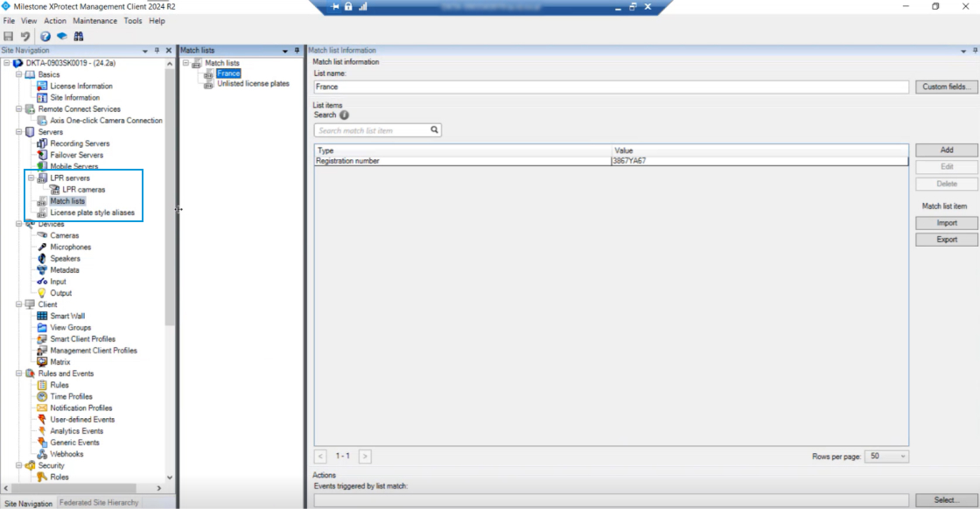
Task: Open the Maintenance menu
Action: pos(95,20)
